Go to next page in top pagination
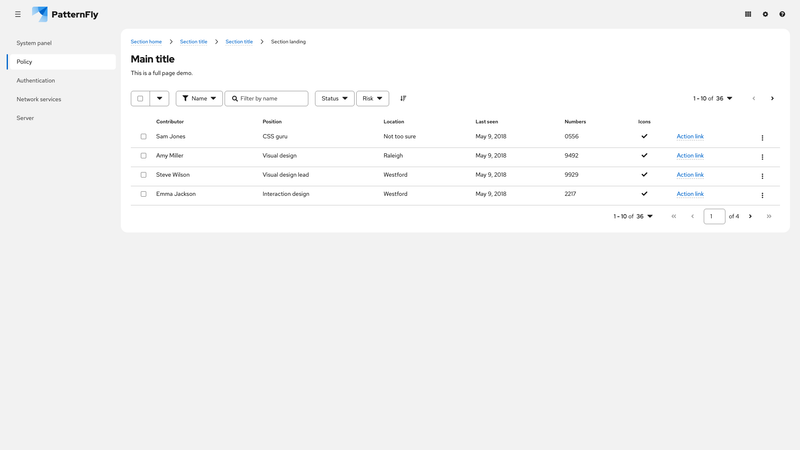The width and height of the screenshot is (800, 450). click(x=772, y=99)
